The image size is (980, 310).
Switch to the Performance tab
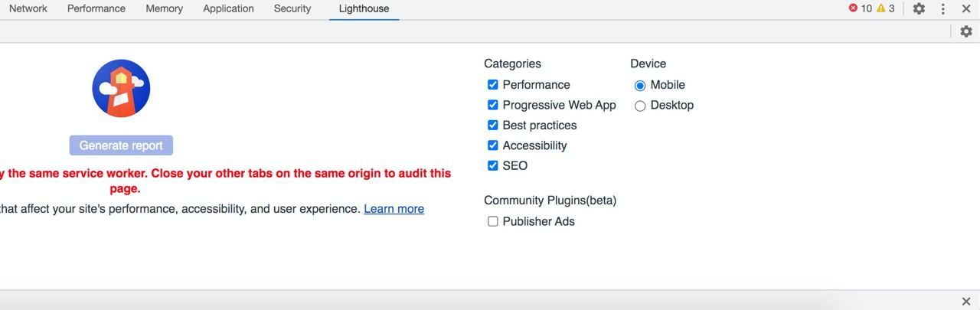click(x=96, y=8)
